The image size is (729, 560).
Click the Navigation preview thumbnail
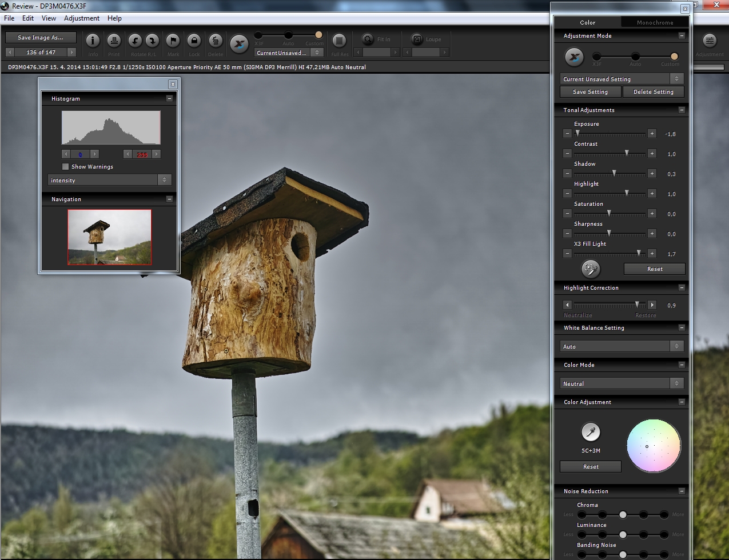pyautogui.click(x=109, y=237)
